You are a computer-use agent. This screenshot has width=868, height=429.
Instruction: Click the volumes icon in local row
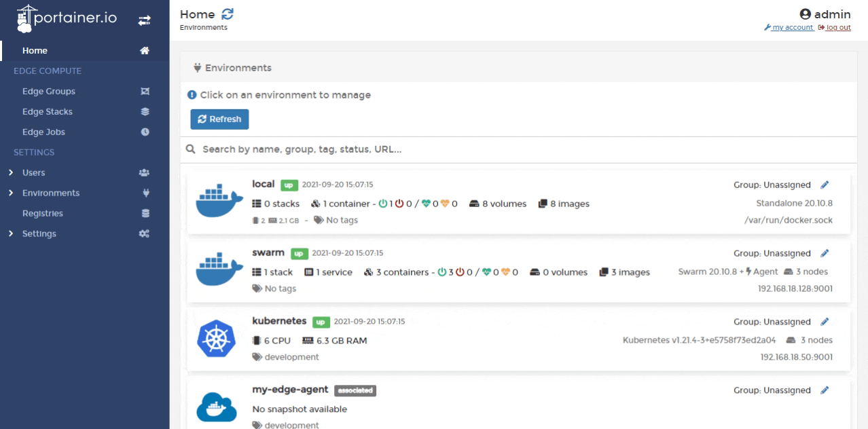[x=474, y=204]
